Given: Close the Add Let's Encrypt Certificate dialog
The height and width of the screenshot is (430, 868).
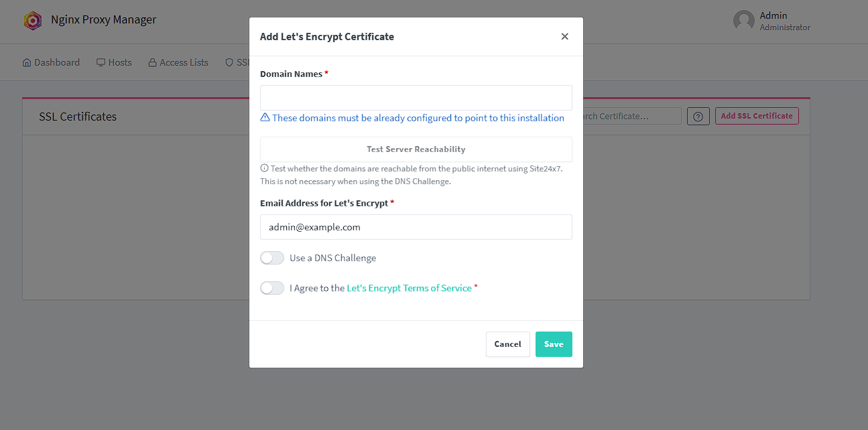Looking at the screenshot, I should [x=564, y=37].
